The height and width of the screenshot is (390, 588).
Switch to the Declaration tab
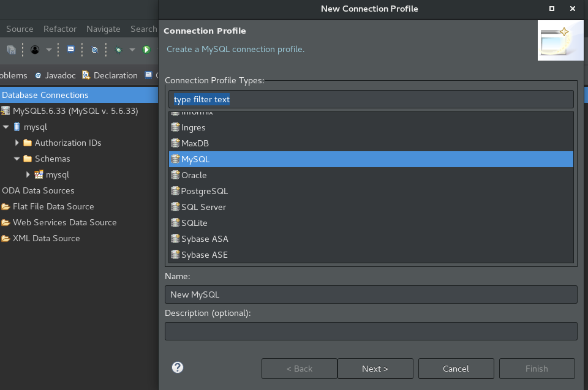click(114, 75)
